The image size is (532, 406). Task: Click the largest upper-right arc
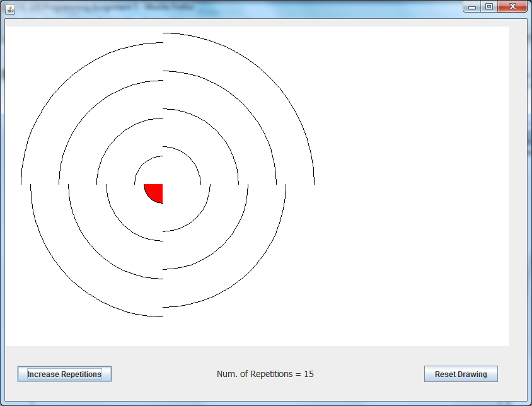tap(270, 77)
